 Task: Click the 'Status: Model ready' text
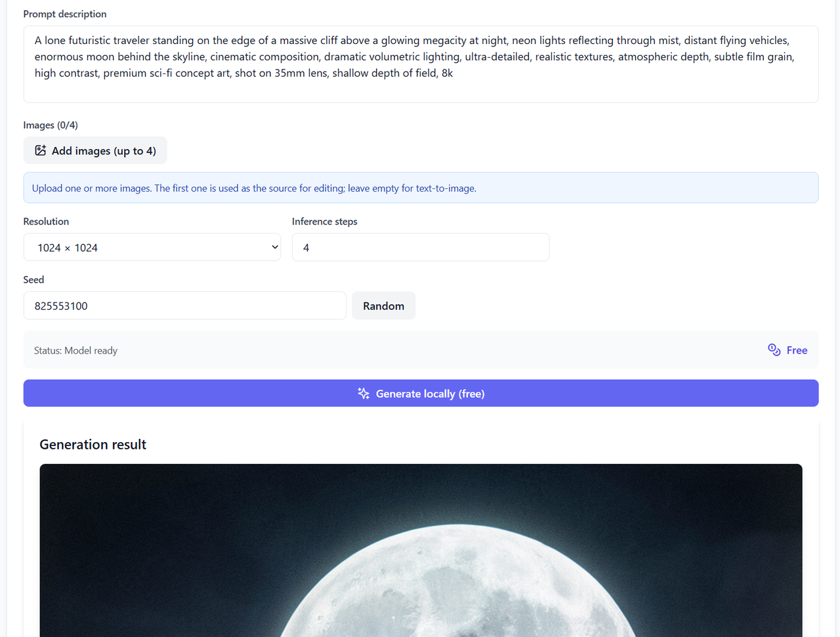coord(75,350)
